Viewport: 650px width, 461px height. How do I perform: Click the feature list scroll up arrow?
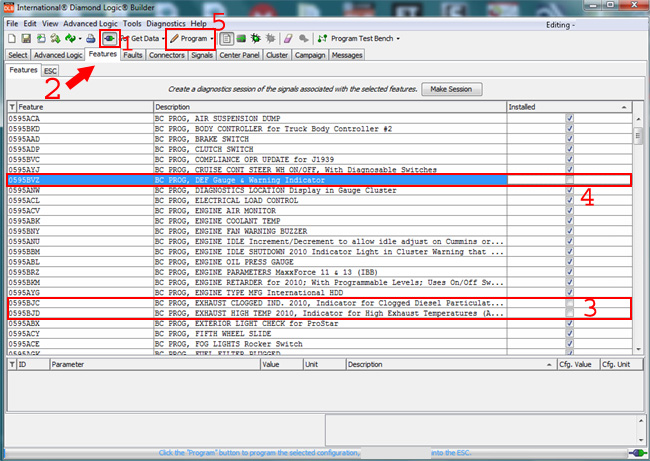pyautogui.click(x=638, y=119)
